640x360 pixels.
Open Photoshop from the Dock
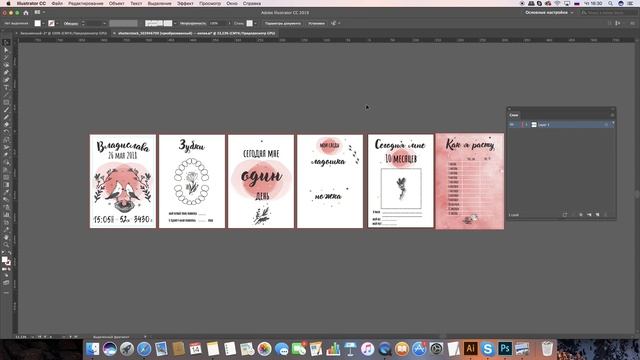[505, 349]
